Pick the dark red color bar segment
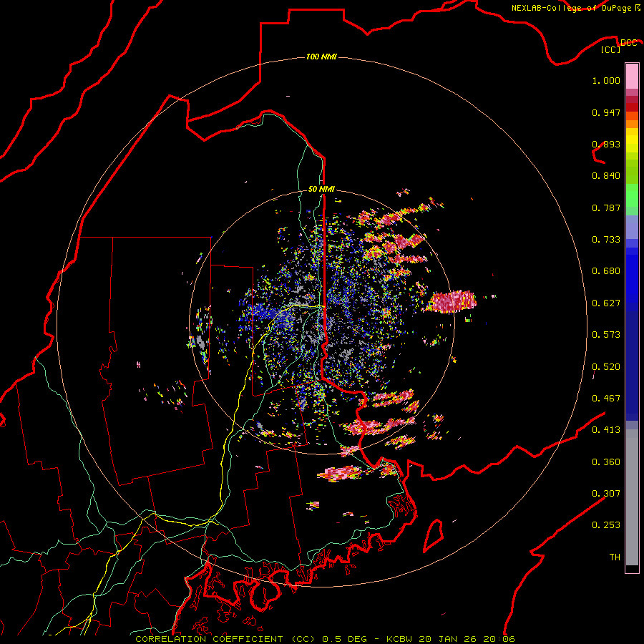 pos(632,107)
